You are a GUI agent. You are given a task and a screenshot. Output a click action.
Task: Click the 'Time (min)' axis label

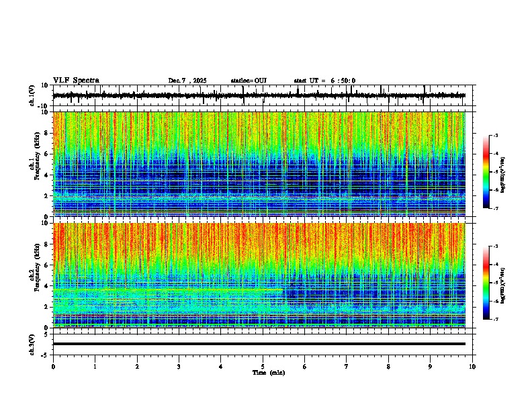pyautogui.click(x=269, y=373)
